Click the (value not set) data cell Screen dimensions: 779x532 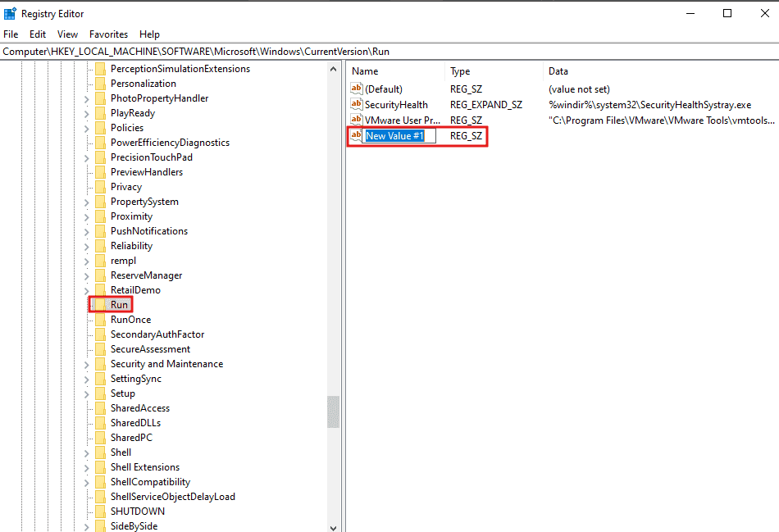tap(579, 89)
